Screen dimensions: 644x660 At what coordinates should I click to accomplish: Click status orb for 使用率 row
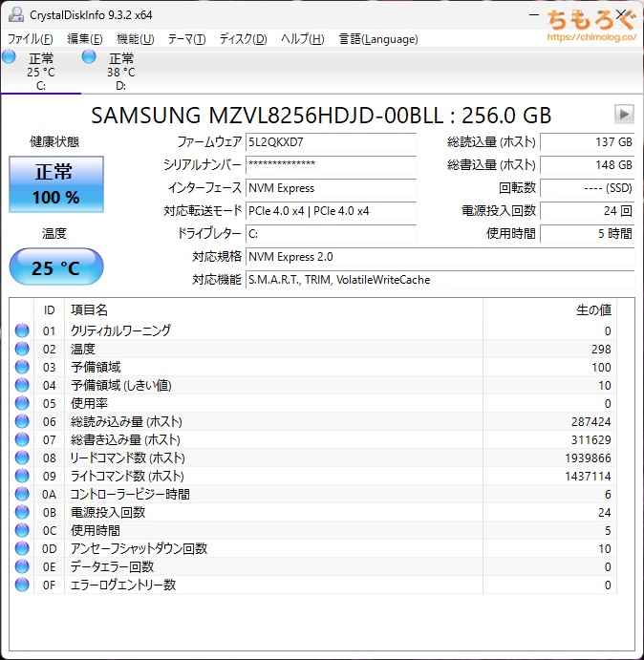coord(22,403)
